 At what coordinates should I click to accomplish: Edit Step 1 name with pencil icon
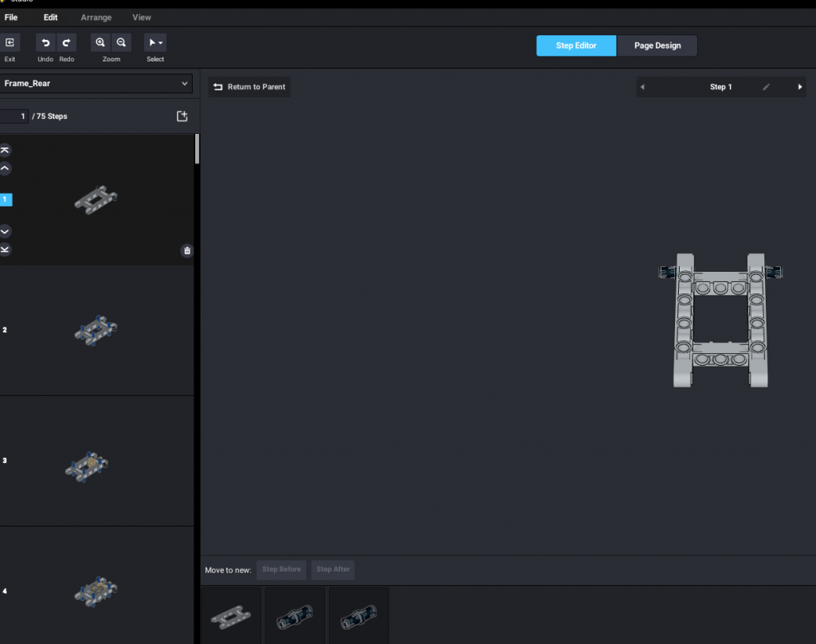(766, 87)
